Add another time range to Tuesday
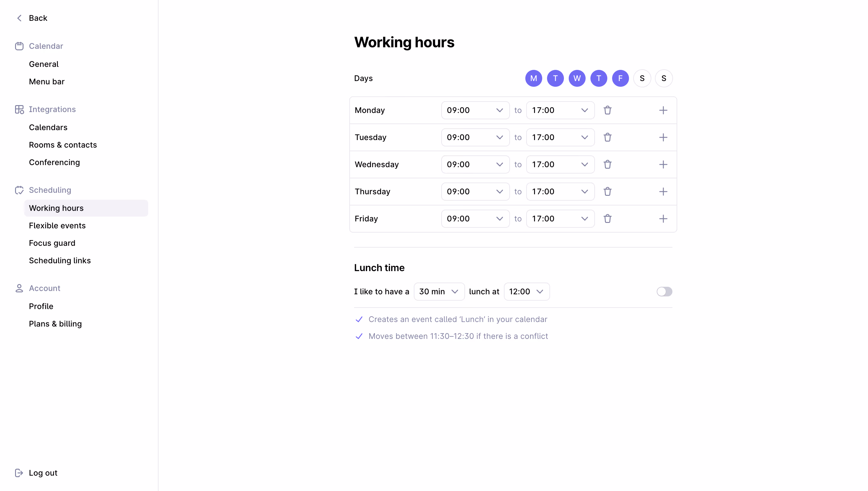 (663, 137)
